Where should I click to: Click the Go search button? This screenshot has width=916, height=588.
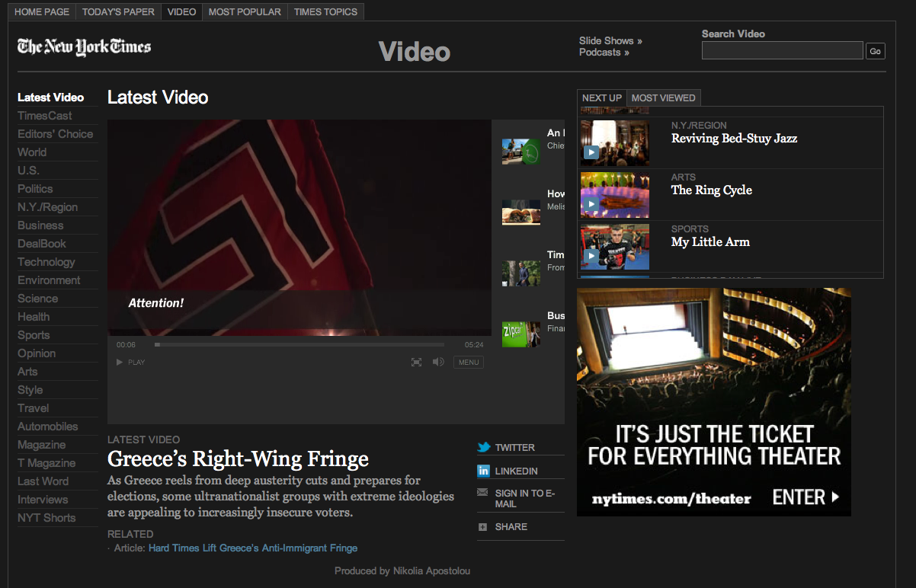[875, 52]
